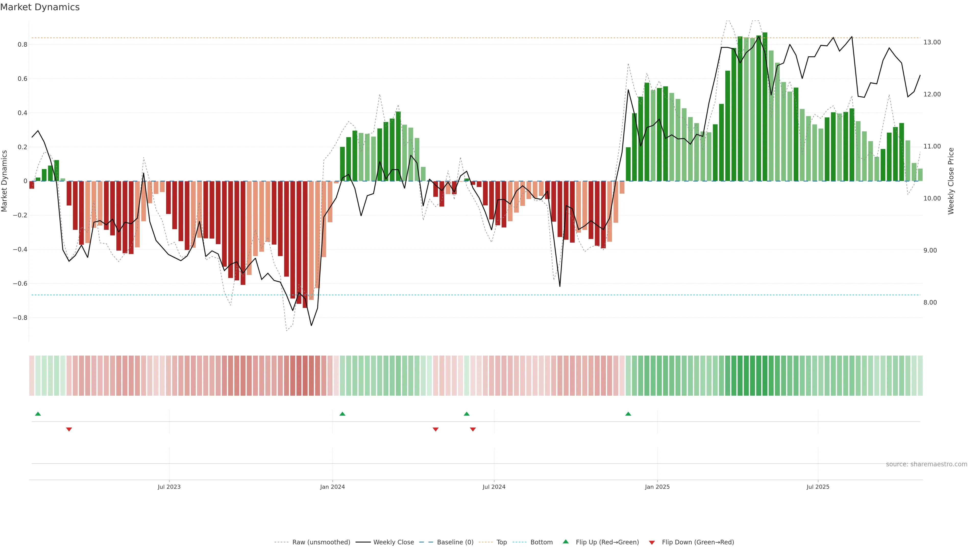980x551 pixels.
Task: Click the leftmost green flip-up triangle marker
Action: [38, 414]
